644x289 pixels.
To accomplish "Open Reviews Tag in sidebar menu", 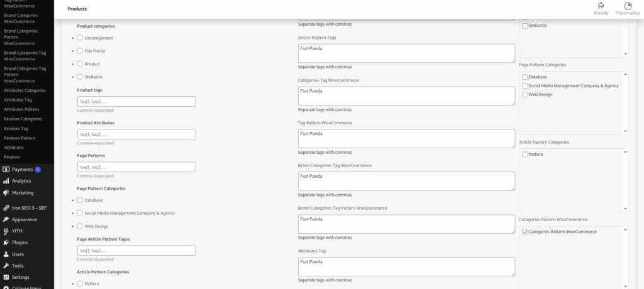I will pos(16,129).
